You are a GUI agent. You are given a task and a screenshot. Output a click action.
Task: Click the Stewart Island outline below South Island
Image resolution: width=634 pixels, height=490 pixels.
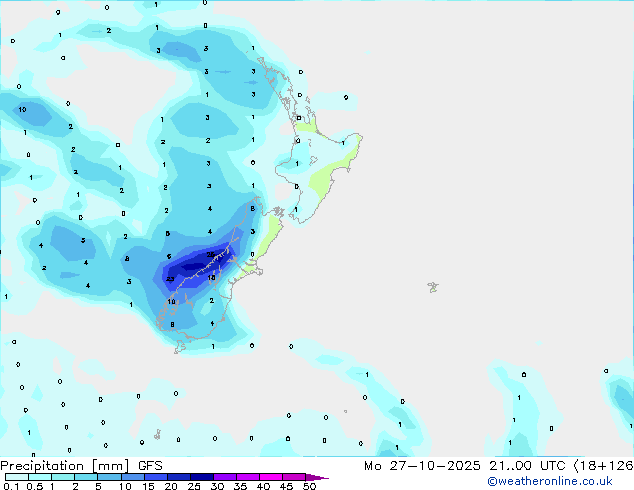pos(180,347)
